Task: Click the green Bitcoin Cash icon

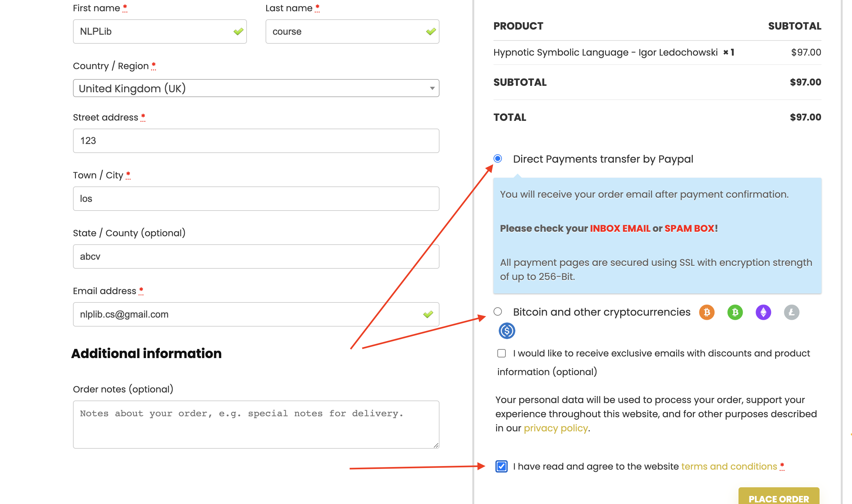Action: point(735,312)
